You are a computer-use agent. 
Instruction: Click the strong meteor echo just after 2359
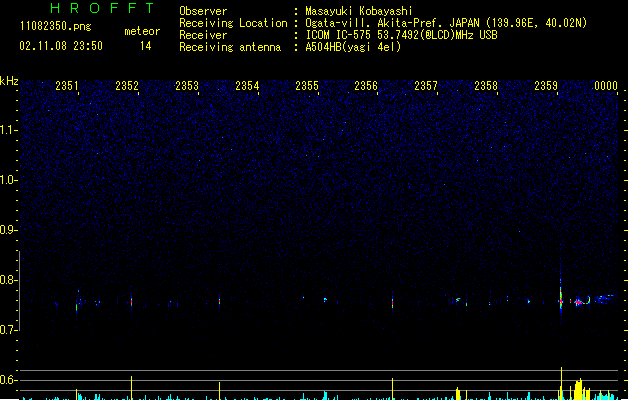[561, 296]
